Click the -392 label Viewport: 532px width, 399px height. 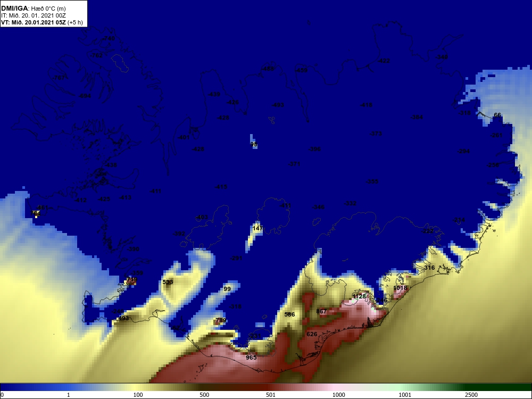tap(179, 234)
